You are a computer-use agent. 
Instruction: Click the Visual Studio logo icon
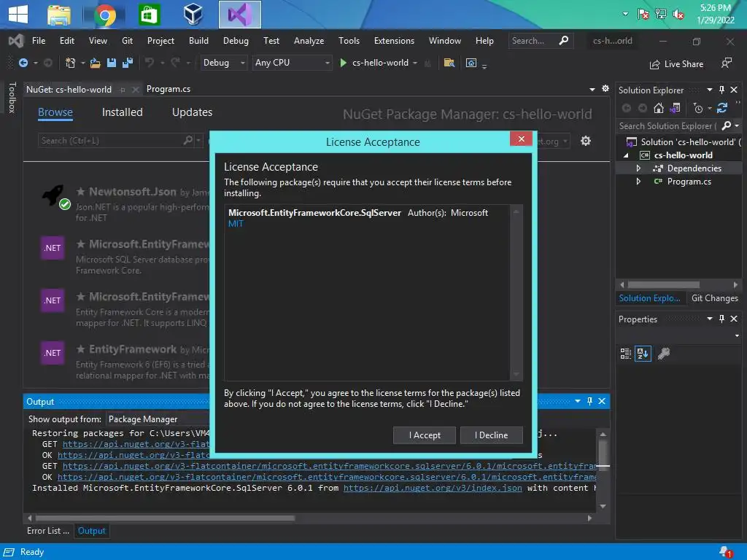coord(16,41)
